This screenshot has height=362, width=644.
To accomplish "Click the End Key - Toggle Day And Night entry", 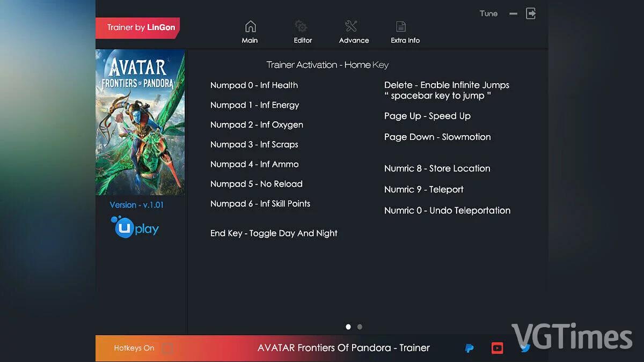I will click(274, 233).
